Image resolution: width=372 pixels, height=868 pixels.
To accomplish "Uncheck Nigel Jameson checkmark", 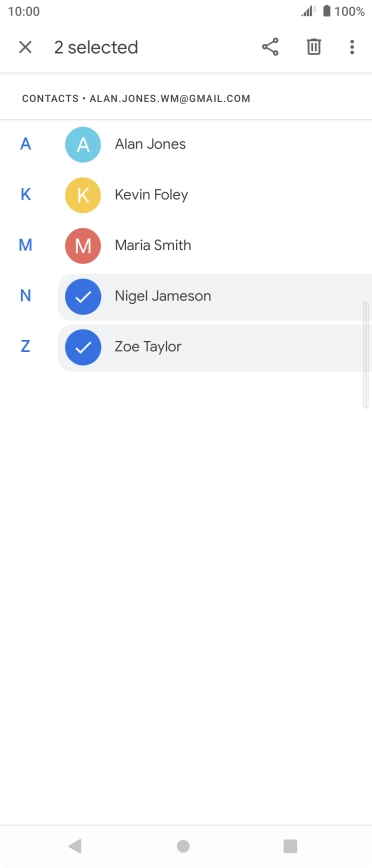I will pyautogui.click(x=83, y=297).
